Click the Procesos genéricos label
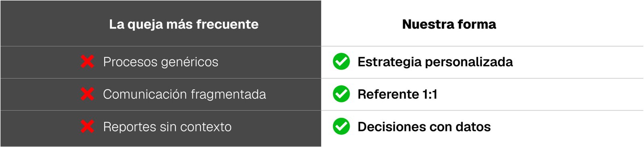The image size is (644, 147). [161, 62]
